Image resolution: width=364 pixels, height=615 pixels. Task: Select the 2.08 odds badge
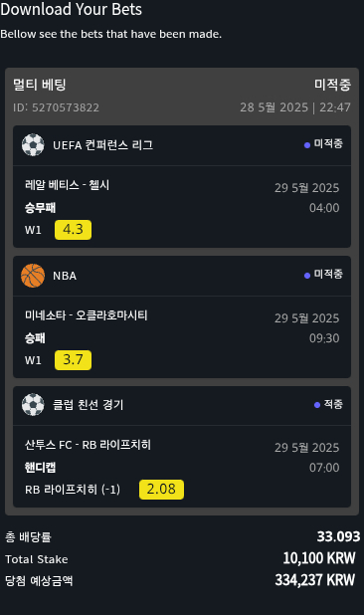(161, 489)
